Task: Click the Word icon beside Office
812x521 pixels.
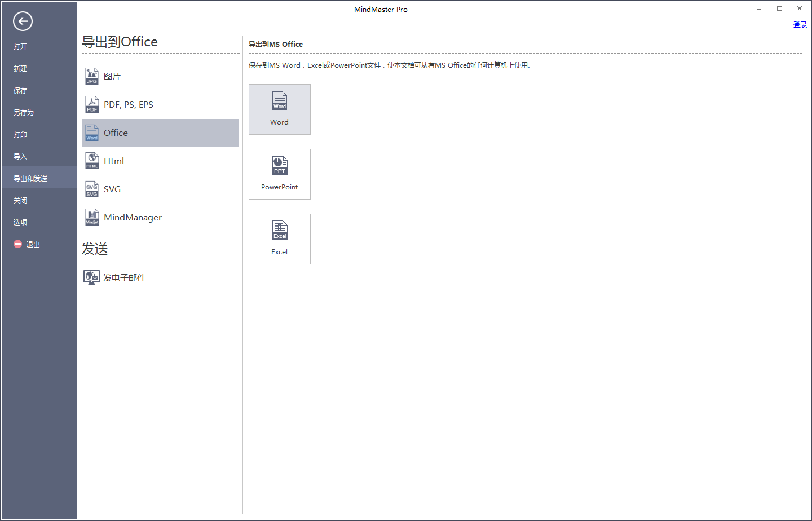Action: pyautogui.click(x=92, y=133)
